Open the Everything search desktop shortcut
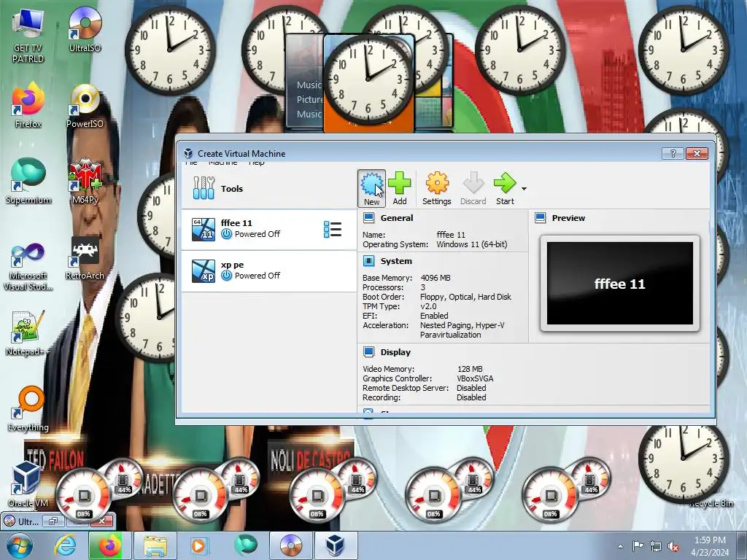Screen dimensions: 747x560 [x=28, y=410]
